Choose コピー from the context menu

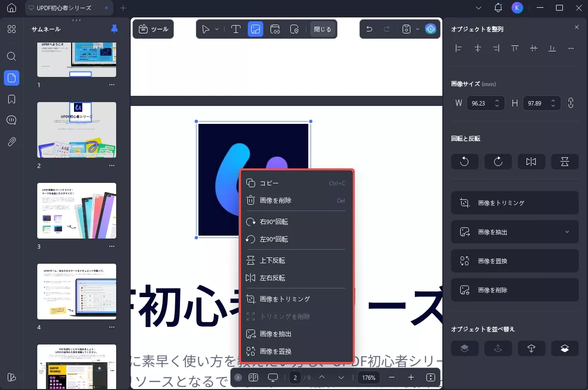[x=296, y=183]
